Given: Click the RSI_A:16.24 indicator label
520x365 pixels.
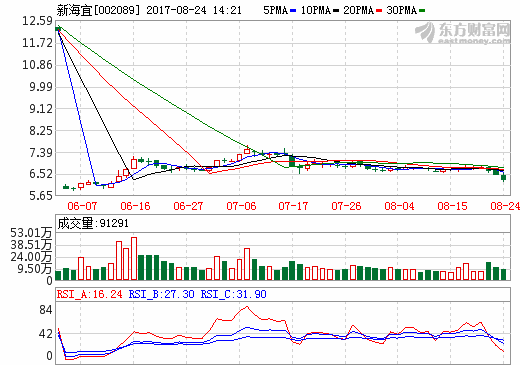Looking at the screenshot, I should pos(89,294).
